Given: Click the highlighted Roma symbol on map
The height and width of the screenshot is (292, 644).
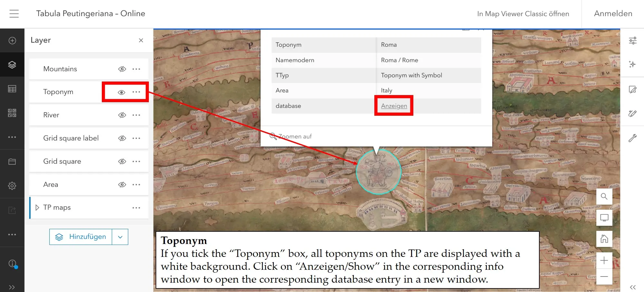Looking at the screenshot, I should coord(379,171).
